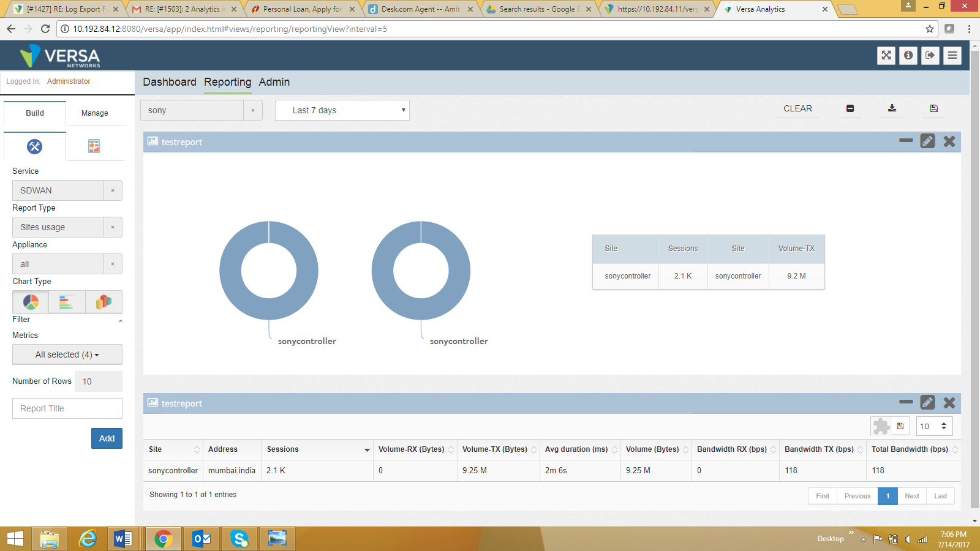The width and height of the screenshot is (980, 551).
Task: Minimize the first testreport panel
Action: pos(906,141)
